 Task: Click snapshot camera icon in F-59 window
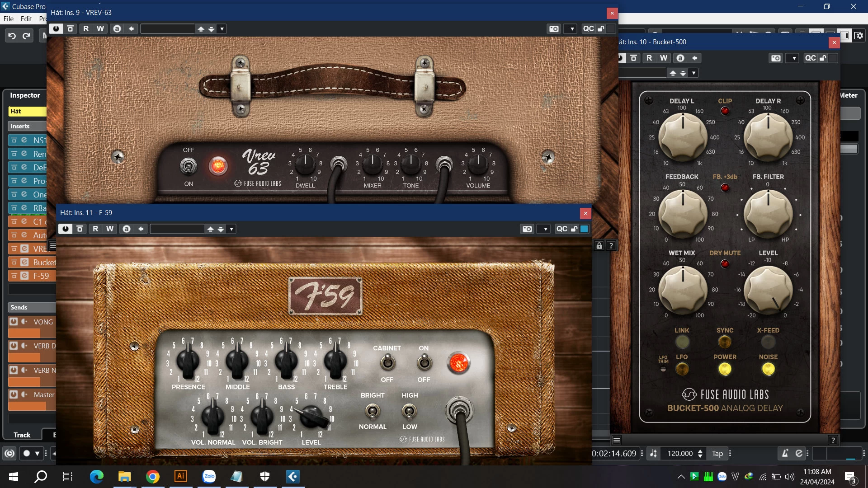(527, 229)
